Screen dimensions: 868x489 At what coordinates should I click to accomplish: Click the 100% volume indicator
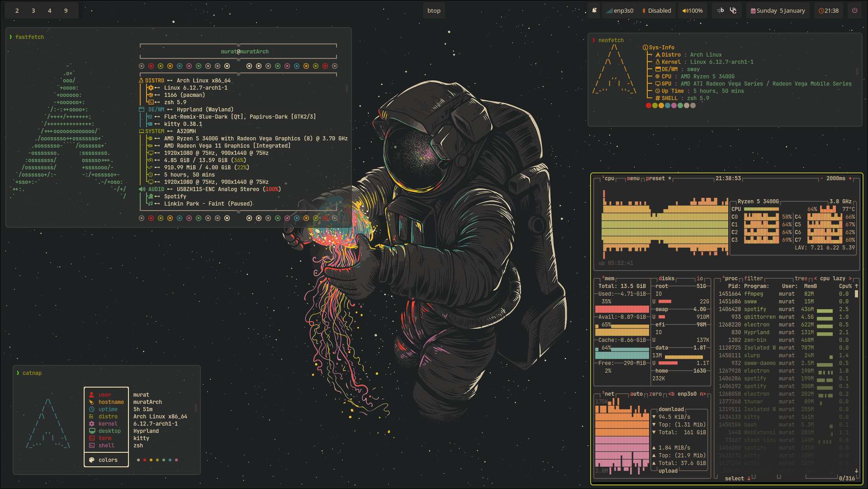pos(693,10)
